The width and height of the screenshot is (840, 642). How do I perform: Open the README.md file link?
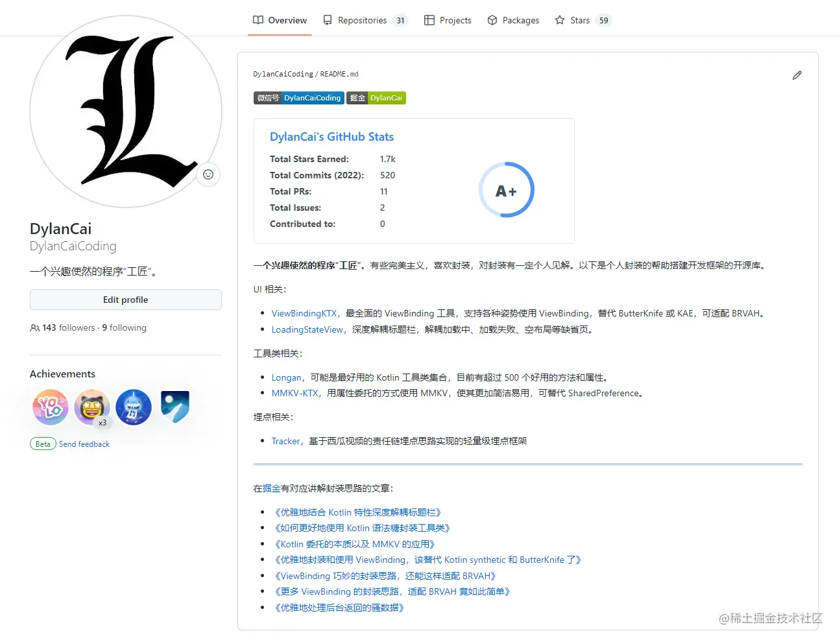(339, 74)
